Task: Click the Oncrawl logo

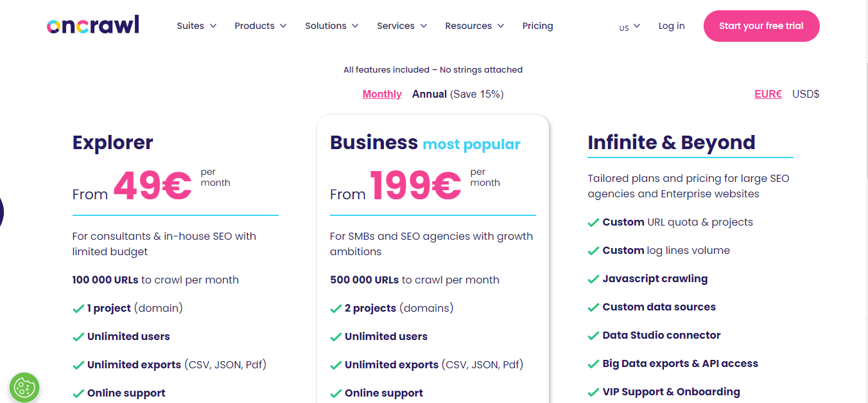Action: 92,26
